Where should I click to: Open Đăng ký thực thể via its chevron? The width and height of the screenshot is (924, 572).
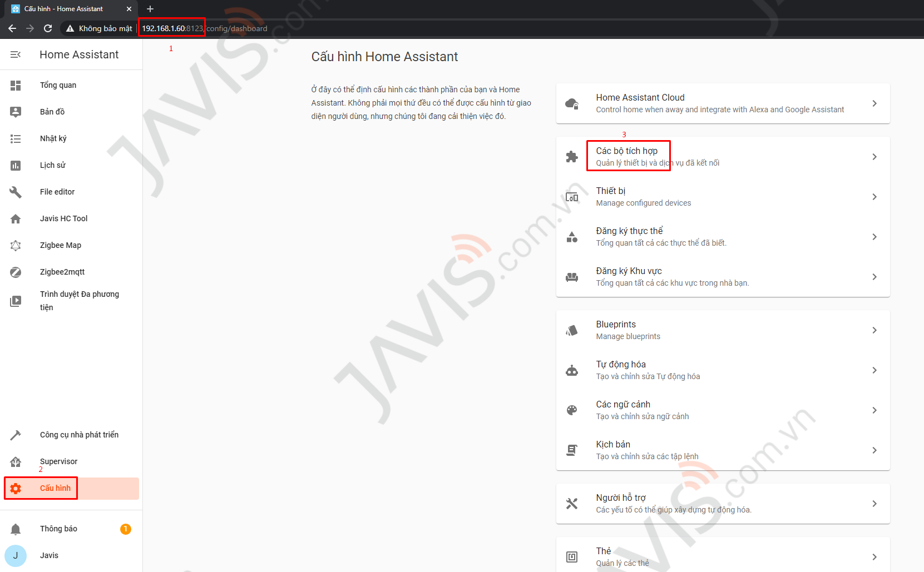pyautogui.click(x=874, y=237)
